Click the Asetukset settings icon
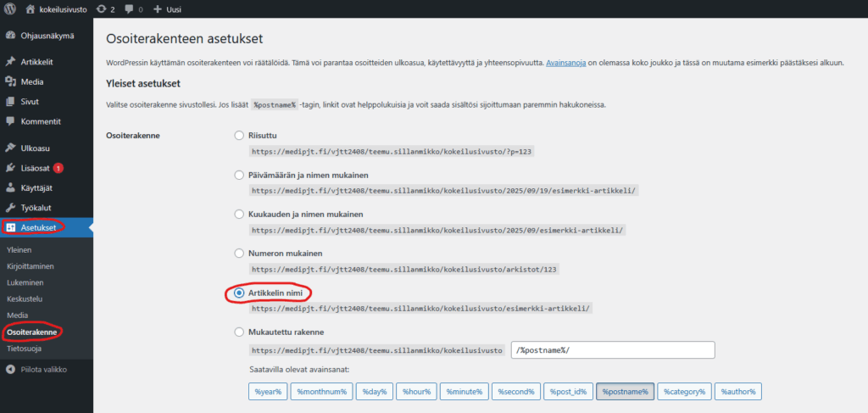Screen dimensions: 868x413 pyautogui.click(x=10, y=227)
